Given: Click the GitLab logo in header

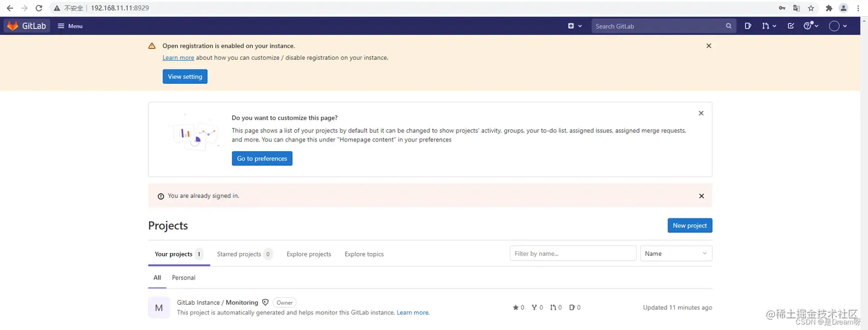Looking at the screenshot, I should (x=27, y=26).
